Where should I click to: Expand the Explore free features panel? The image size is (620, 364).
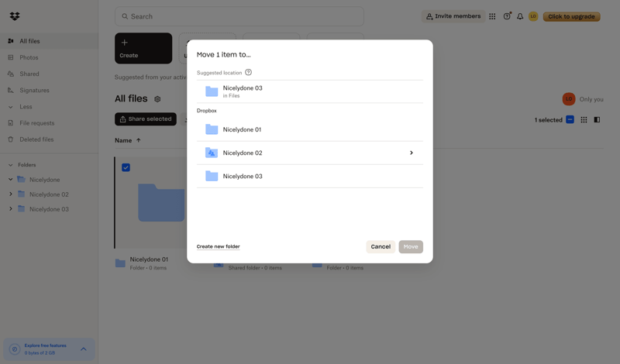tap(84, 349)
